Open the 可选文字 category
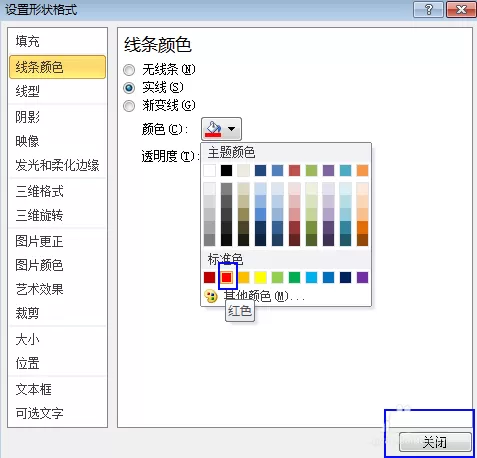477x458 pixels. tap(57, 413)
